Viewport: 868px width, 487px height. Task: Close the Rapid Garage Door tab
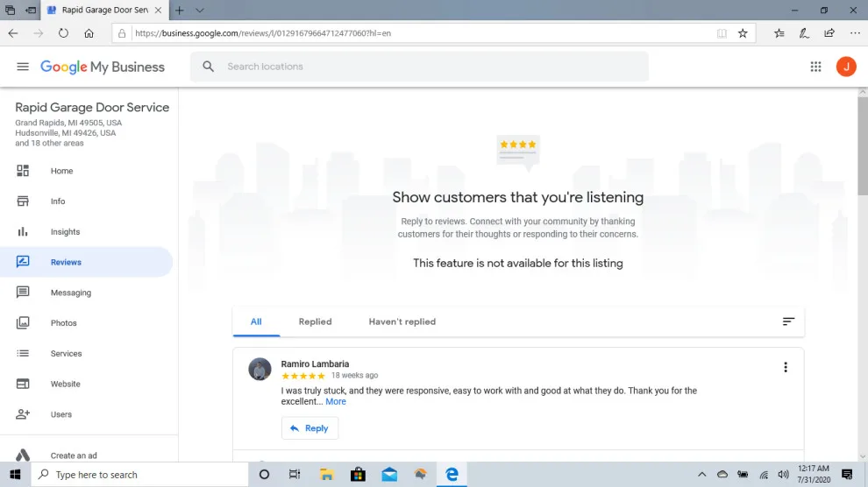click(x=158, y=10)
